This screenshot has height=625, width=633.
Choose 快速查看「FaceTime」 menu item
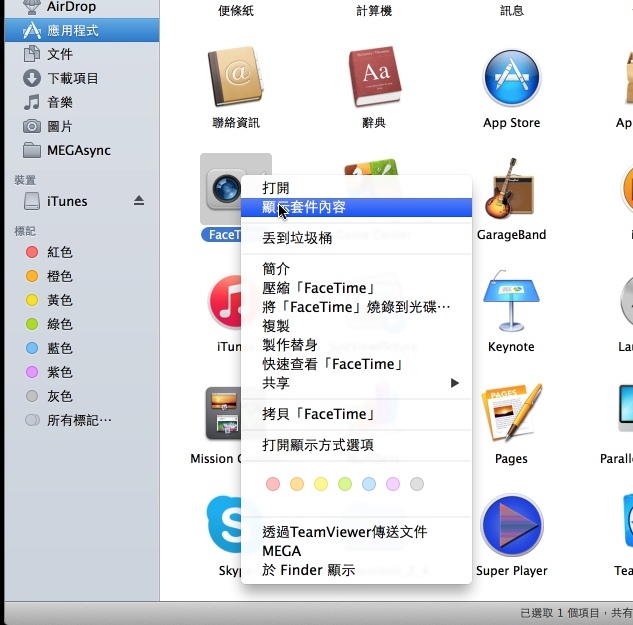tap(356, 364)
